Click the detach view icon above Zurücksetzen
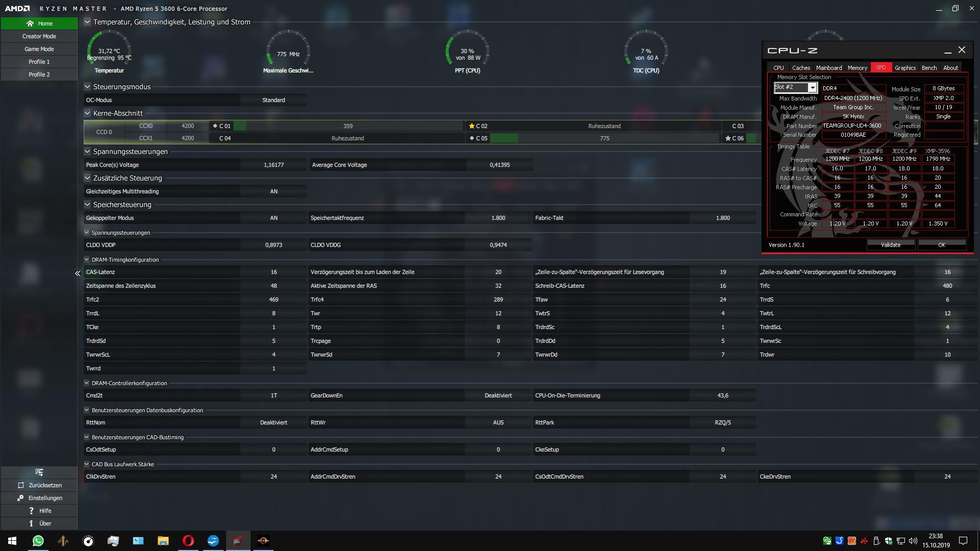This screenshot has height=551, width=980. point(39,472)
